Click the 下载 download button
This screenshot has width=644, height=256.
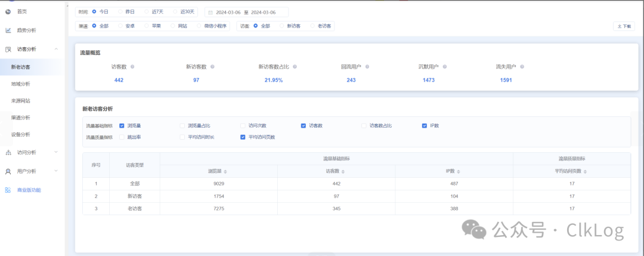coord(624,26)
